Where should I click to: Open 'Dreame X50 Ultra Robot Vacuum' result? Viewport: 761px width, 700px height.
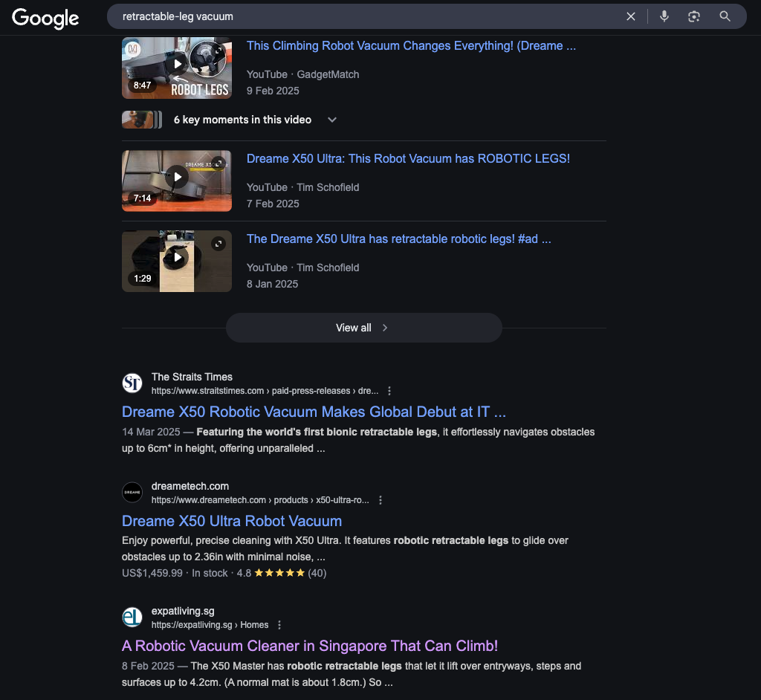pyautogui.click(x=232, y=521)
